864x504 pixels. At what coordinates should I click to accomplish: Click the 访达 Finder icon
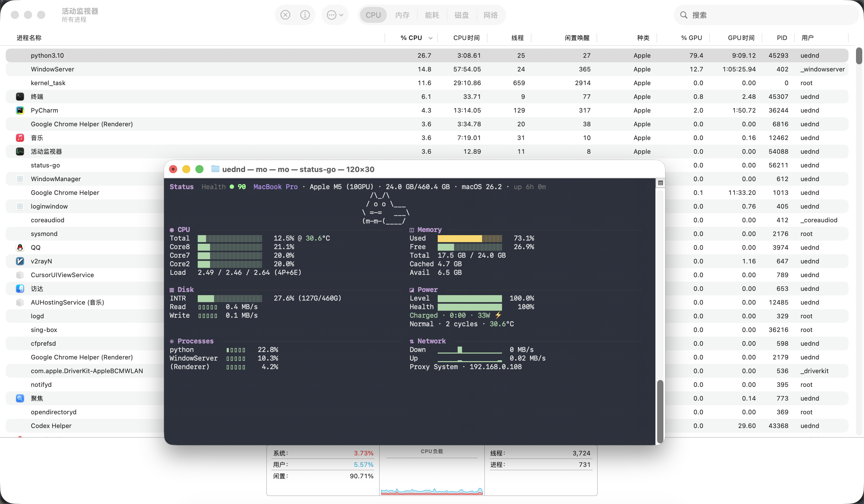tap(20, 289)
